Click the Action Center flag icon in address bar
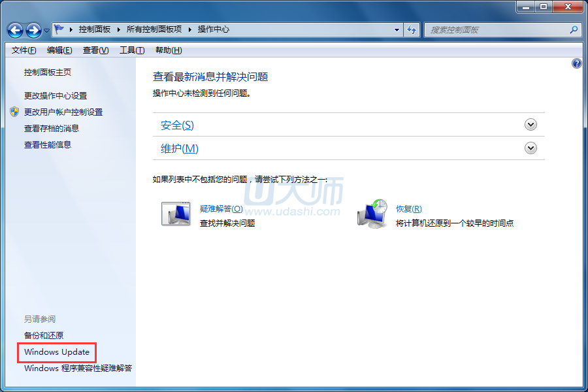Image resolution: width=588 pixels, height=392 pixels. point(59,29)
